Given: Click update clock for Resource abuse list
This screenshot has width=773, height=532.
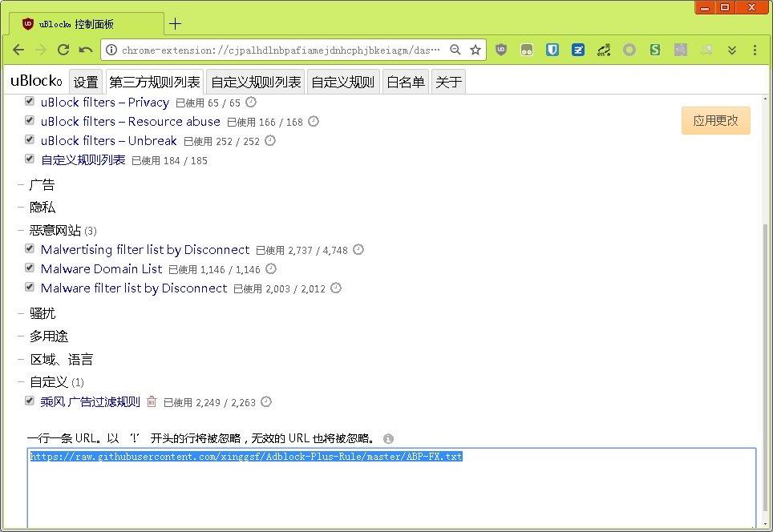Looking at the screenshot, I should [x=314, y=121].
